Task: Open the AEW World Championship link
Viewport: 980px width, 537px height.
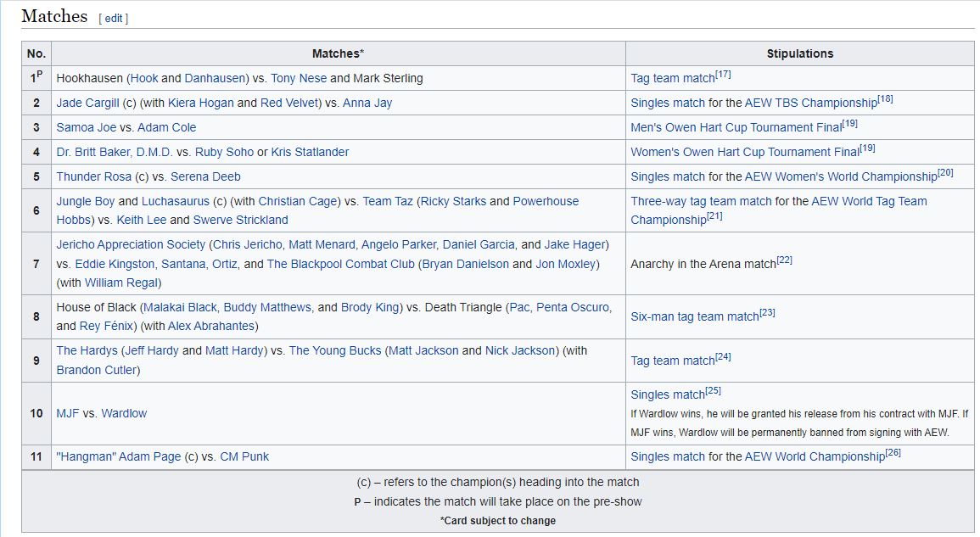Action: [815, 456]
